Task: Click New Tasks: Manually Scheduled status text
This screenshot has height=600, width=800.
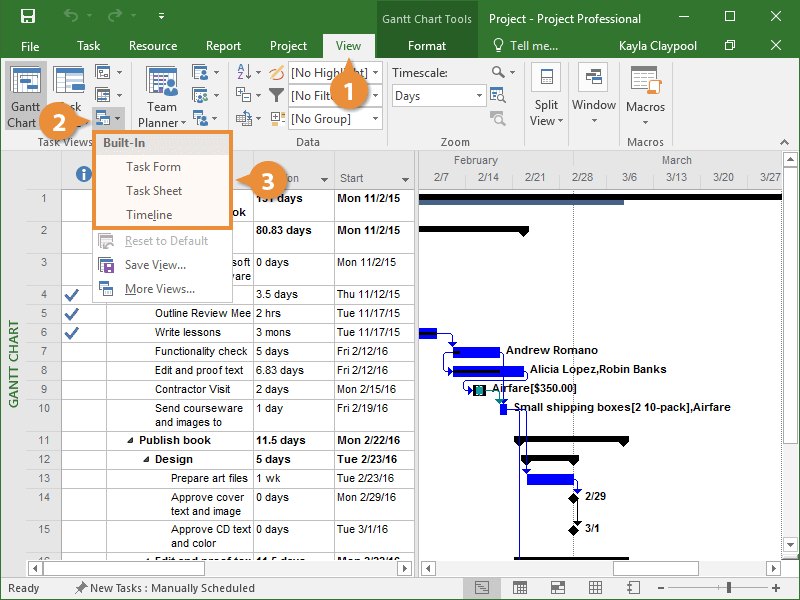Action: pyautogui.click(x=164, y=588)
